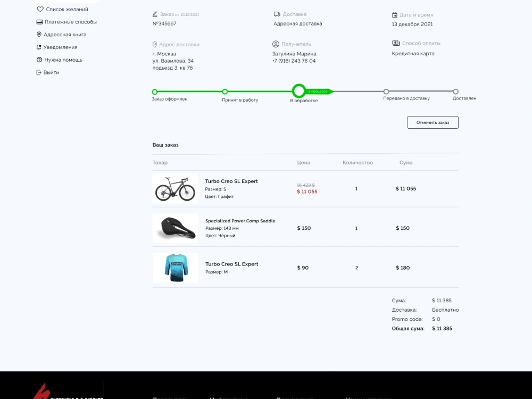Open the Turbo Creo SL Expert bike title
The width and height of the screenshot is (532, 399).
231,181
